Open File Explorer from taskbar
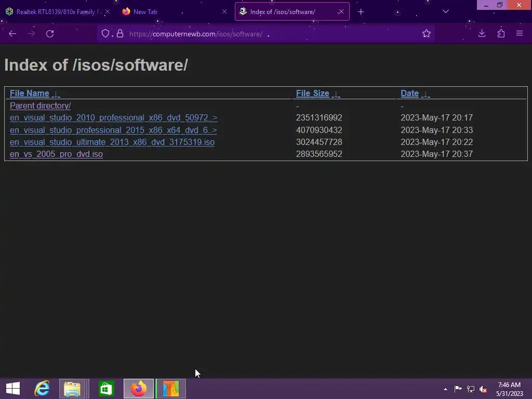Viewport: 532px width, 399px height. coord(72,389)
